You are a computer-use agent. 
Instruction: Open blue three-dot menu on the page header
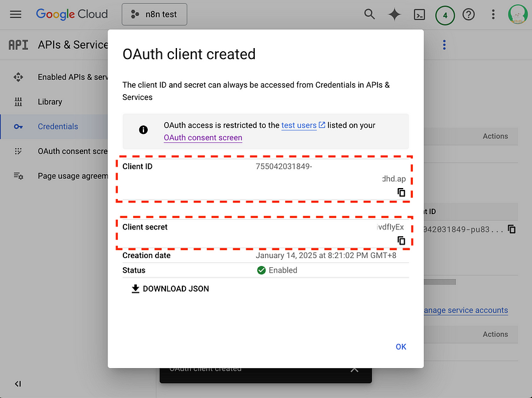[444, 45]
